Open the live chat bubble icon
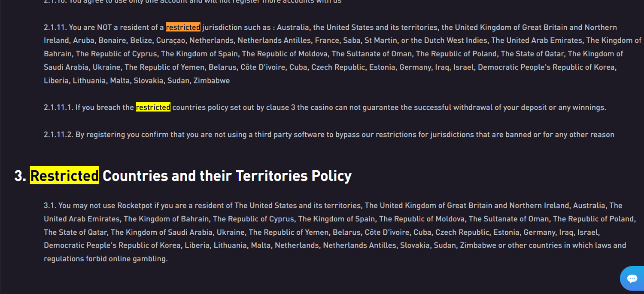This screenshot has width=644, height=294. pos(632,279)
